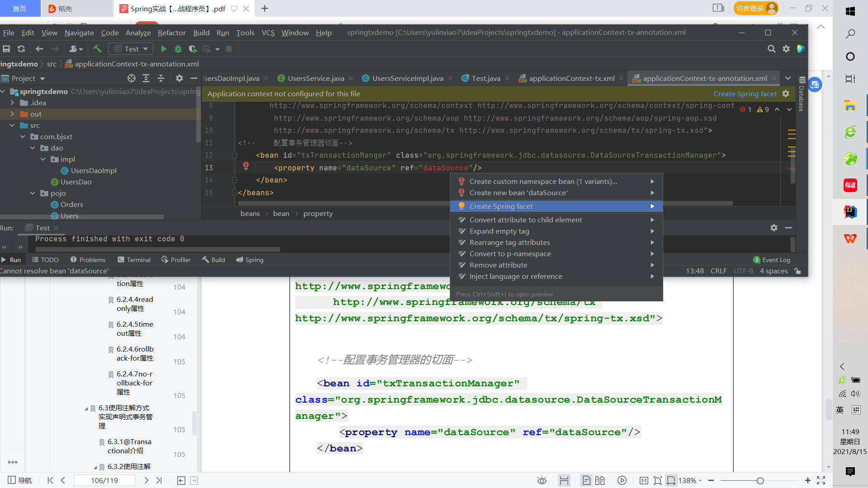The height and width of the screenshot is (488, 868).
Task: Adjust the PDF zoom slider handle
Action: (x=760, y=481)
